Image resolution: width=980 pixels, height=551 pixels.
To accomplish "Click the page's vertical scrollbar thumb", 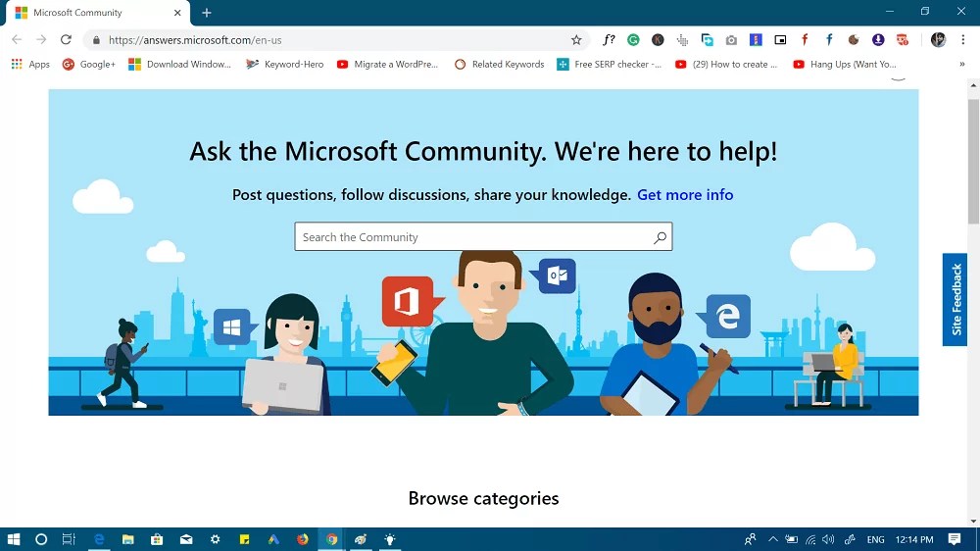I will (x=974, y=160).
